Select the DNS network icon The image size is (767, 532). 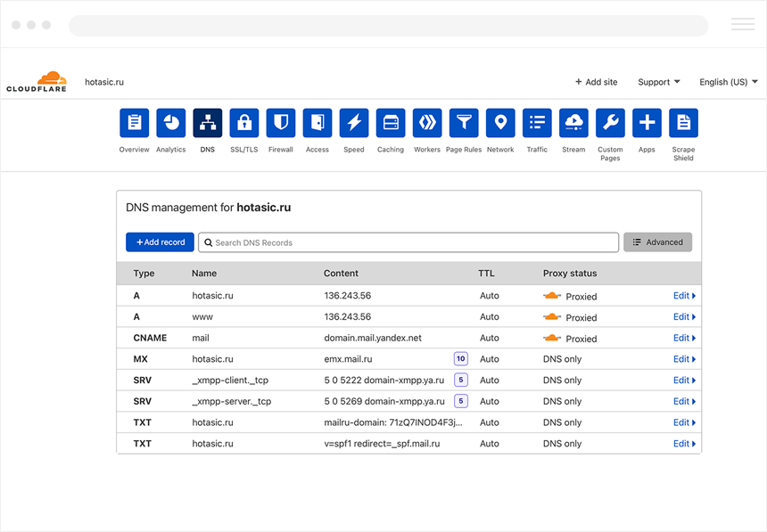point(208,123)
